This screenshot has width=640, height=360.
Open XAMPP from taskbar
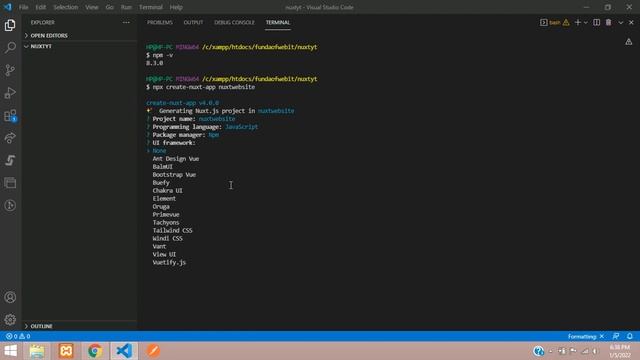pyautogui.click(x=66, y=351)
